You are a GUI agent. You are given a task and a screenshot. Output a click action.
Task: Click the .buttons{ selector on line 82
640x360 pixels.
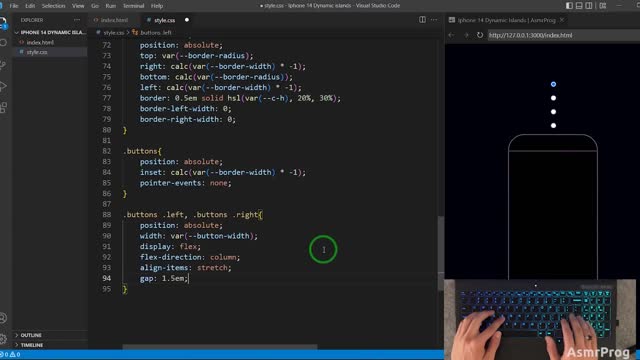[x=142, y=151]
